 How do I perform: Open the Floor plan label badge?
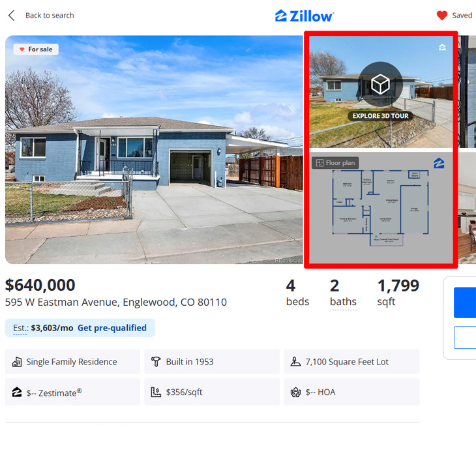click(335, 163)
